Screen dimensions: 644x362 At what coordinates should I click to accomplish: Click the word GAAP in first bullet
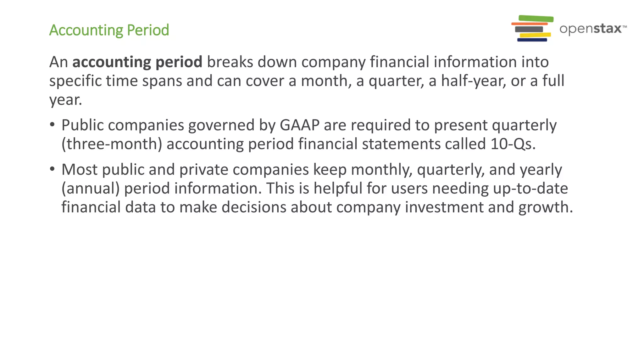click(x=300, y=125)
